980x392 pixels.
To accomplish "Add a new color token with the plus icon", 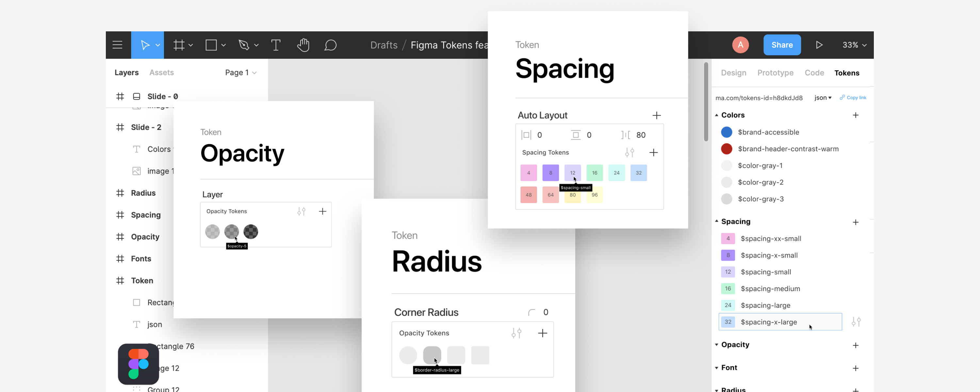I will click(856, 115).
